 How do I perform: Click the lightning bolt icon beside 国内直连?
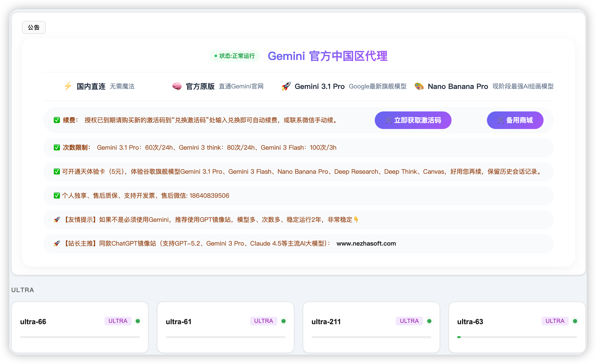coord(68,86)
